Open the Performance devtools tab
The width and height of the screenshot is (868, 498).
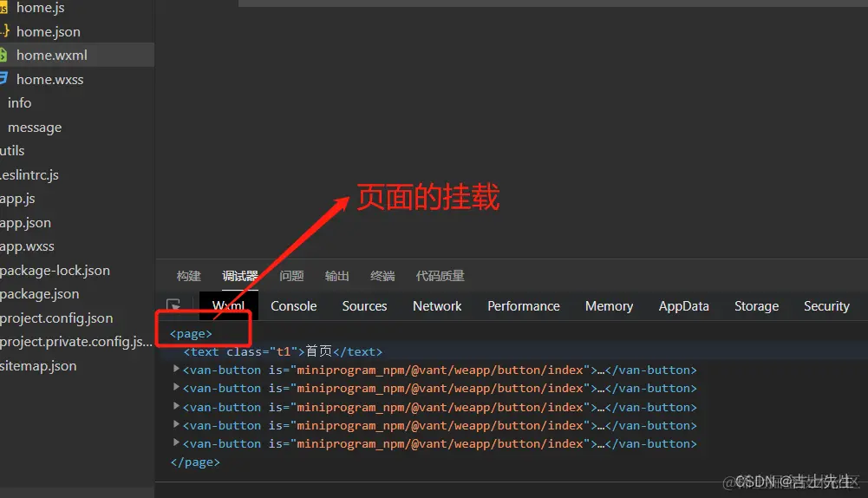click(523, 306)
